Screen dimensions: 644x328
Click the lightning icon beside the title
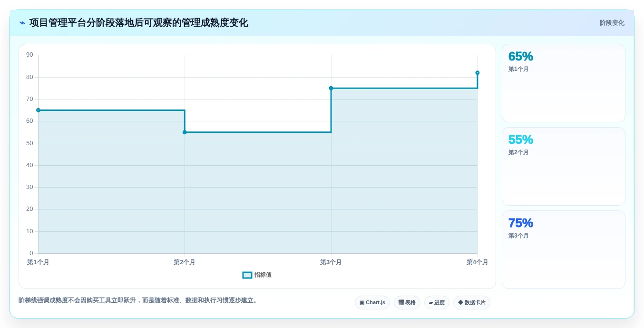22,23
